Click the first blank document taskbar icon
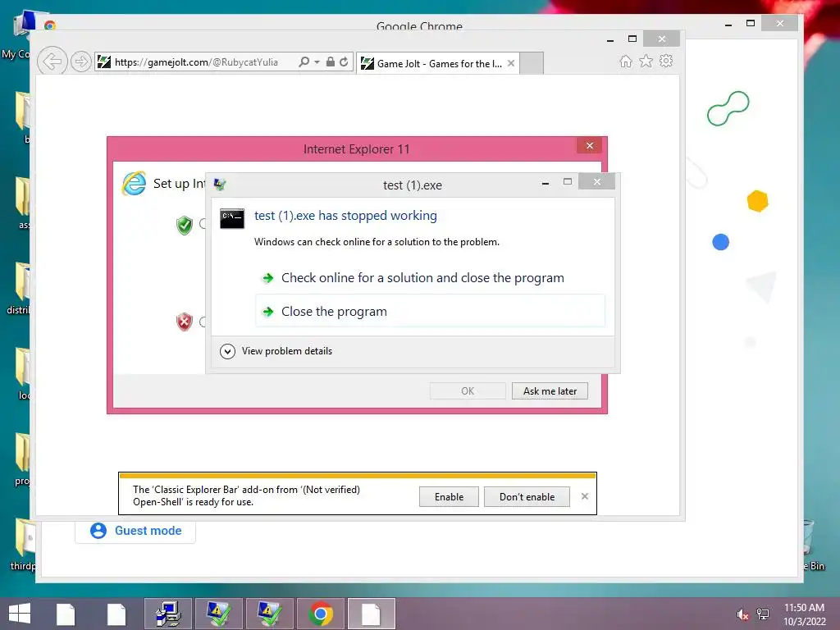The height and width of the screenshot is (630, 840). pyautogui.click(x=66, y=614)
